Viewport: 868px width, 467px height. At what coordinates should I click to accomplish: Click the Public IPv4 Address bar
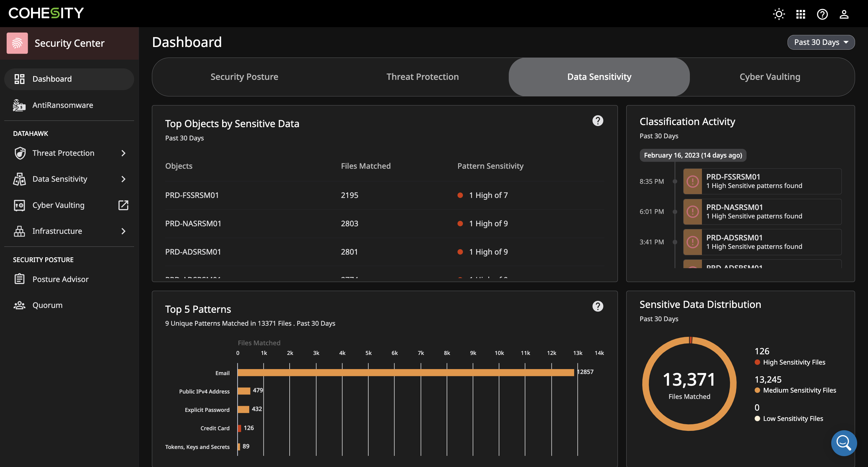(244, 391)
